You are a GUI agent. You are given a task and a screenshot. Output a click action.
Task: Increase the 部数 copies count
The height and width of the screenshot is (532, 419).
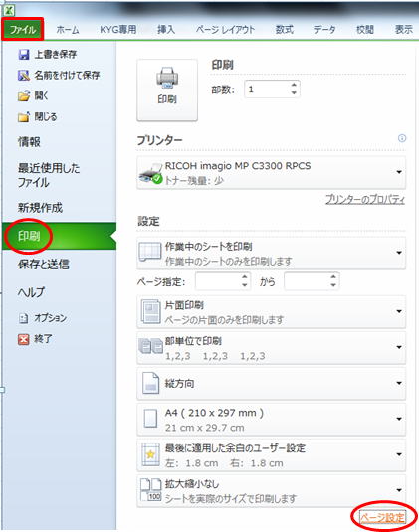click(x=294, y=85)
